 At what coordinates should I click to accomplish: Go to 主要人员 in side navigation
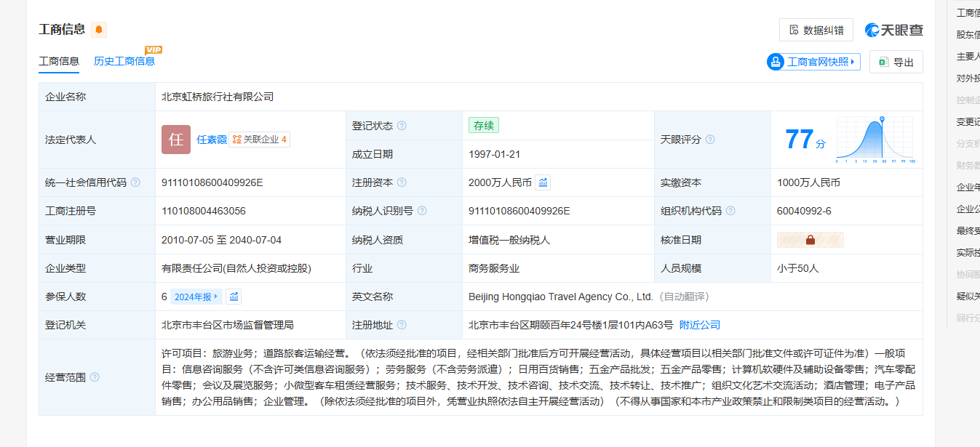[968, 56]
